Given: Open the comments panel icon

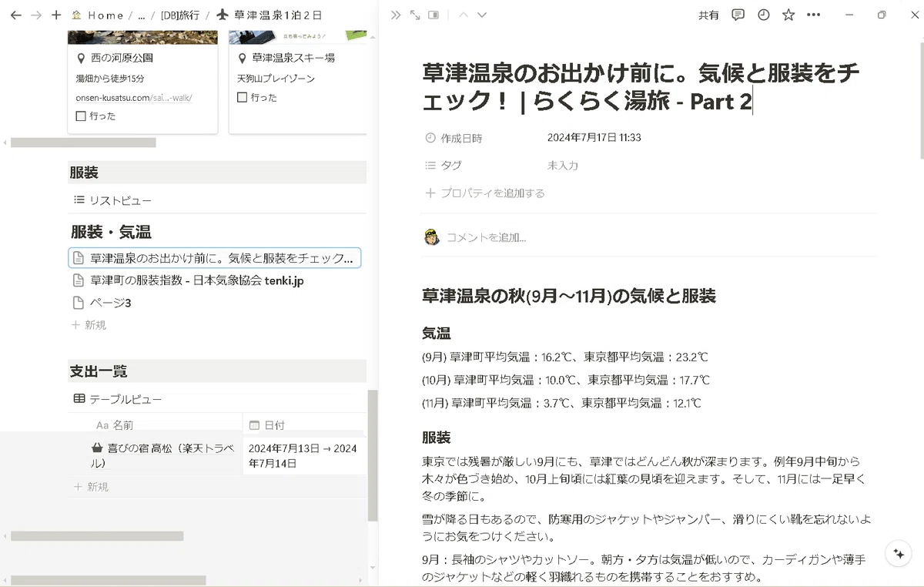Looking at the screenshot, I should coord(738,15).
